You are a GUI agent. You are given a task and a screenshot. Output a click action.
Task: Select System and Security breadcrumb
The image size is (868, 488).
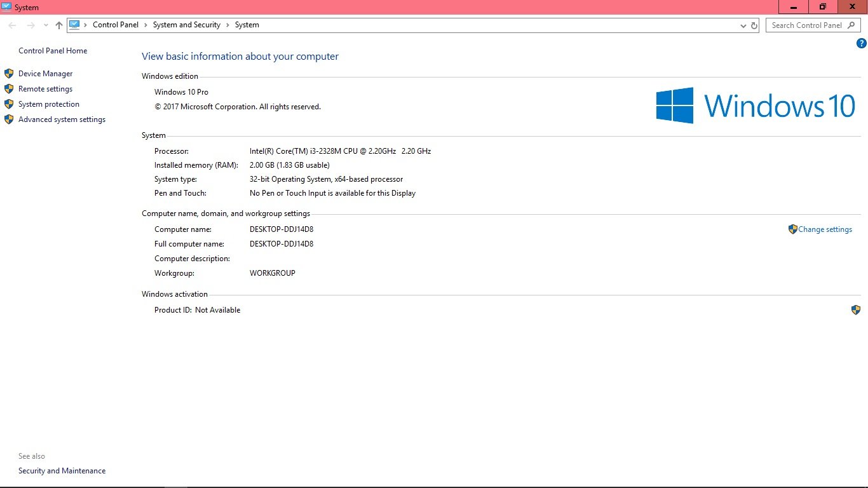point(187,25)
